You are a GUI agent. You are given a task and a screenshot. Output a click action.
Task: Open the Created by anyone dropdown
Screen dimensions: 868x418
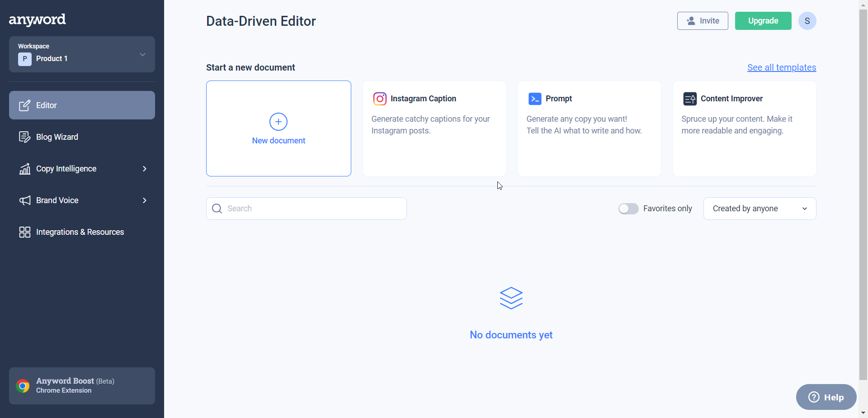759,209
